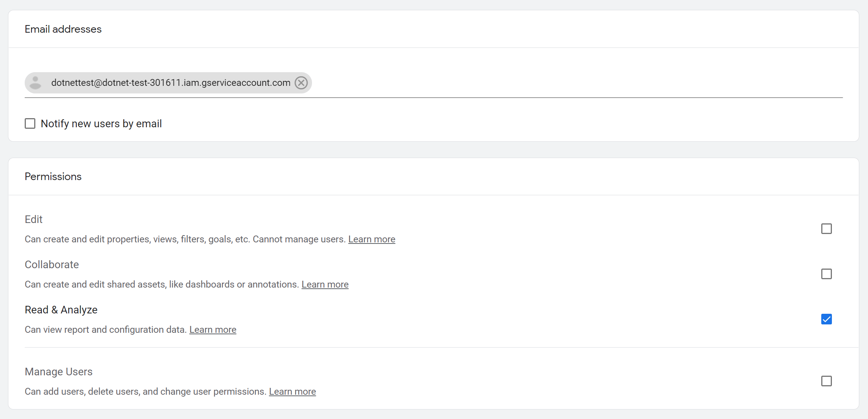Click the Edit permission title
The height and width of the screenshot is (419, 868).
tap(33, 220)
